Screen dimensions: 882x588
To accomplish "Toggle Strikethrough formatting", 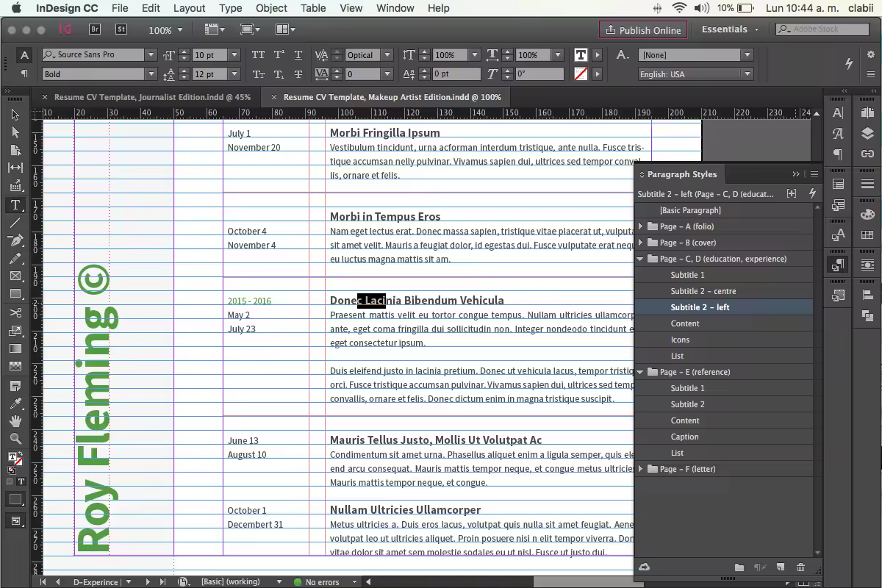I will coord(298,74).
